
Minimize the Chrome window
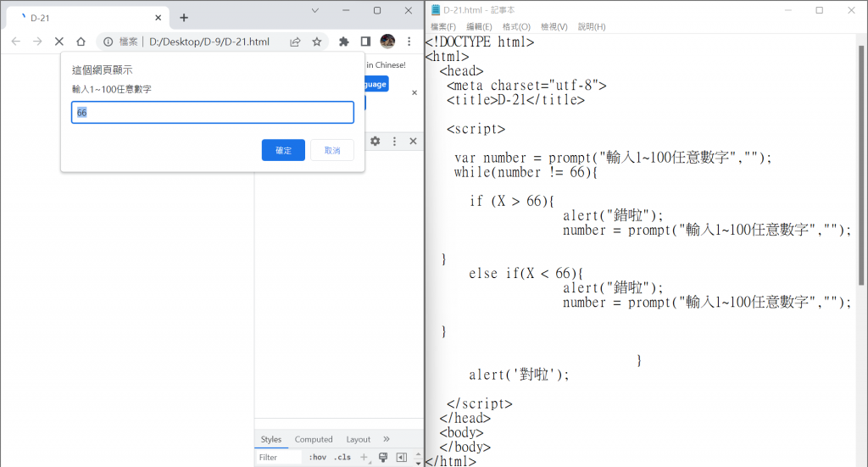click(x=346, y=10)
